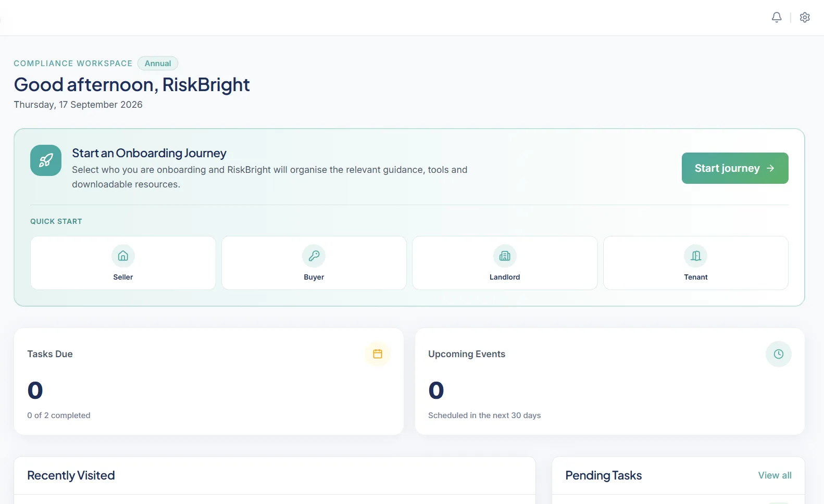
Task: View all pending tasks
Action: [x=775, y=475]
